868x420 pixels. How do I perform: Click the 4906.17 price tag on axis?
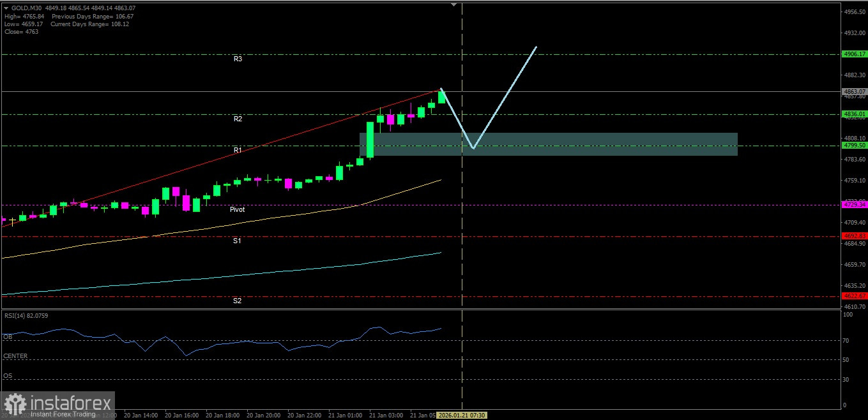tap(854, 54)
